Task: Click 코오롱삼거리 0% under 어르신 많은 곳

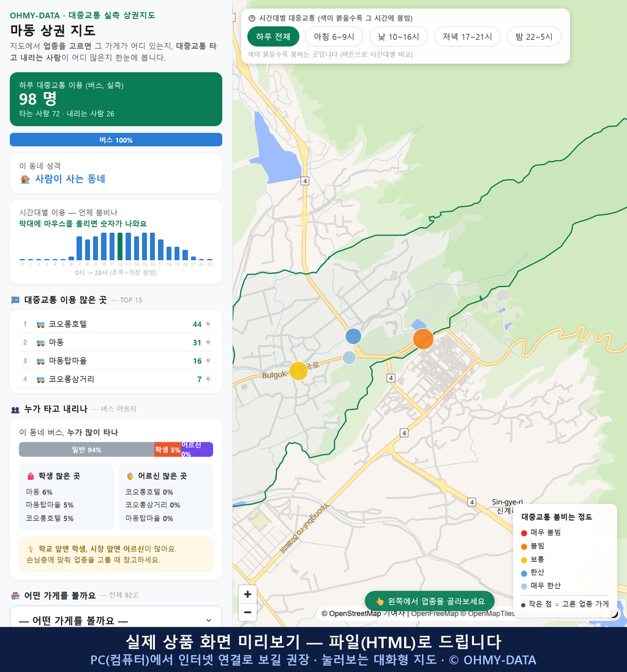Action: [x=152, y=505]
